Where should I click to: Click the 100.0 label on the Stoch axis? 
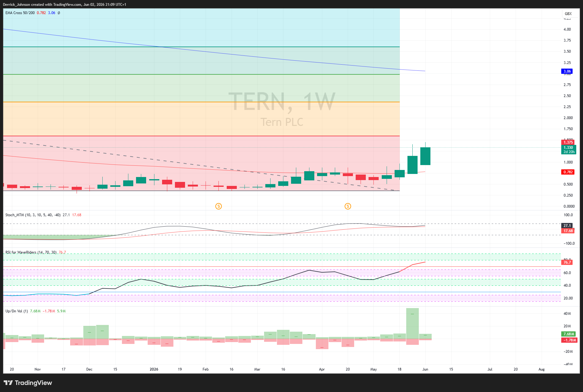[568, 215]
